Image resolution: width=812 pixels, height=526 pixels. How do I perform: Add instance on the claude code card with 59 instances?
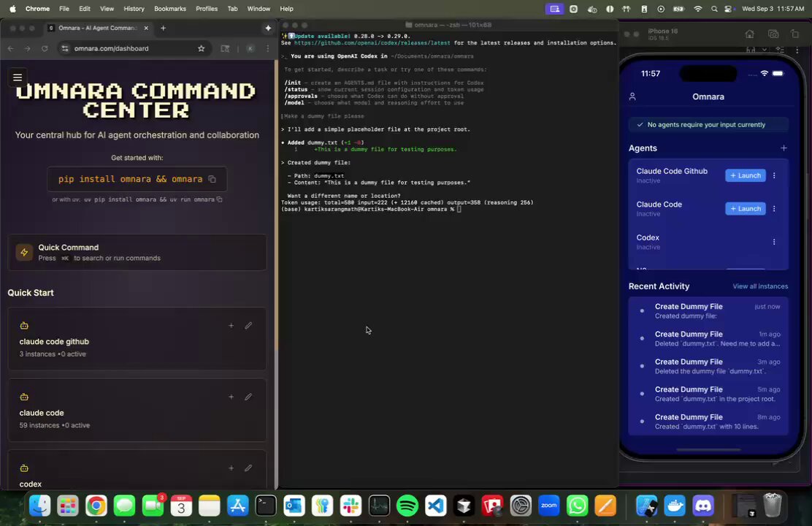231,397
